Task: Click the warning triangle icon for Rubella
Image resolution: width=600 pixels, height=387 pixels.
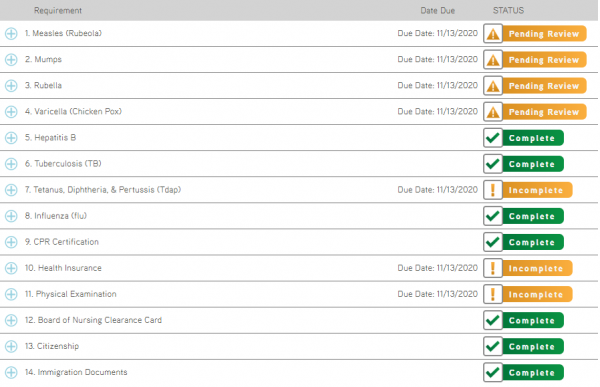Action: click(493, 86)
